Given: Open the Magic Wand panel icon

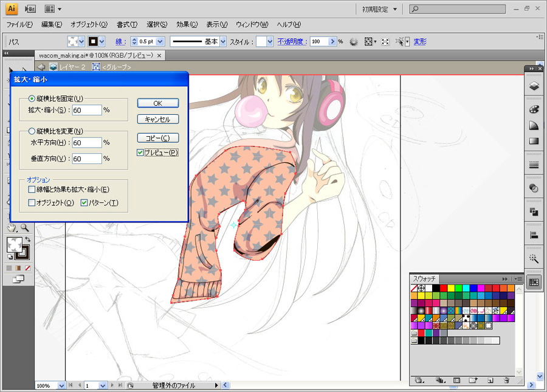Looking at the screenshot, I should click(534, 258).
